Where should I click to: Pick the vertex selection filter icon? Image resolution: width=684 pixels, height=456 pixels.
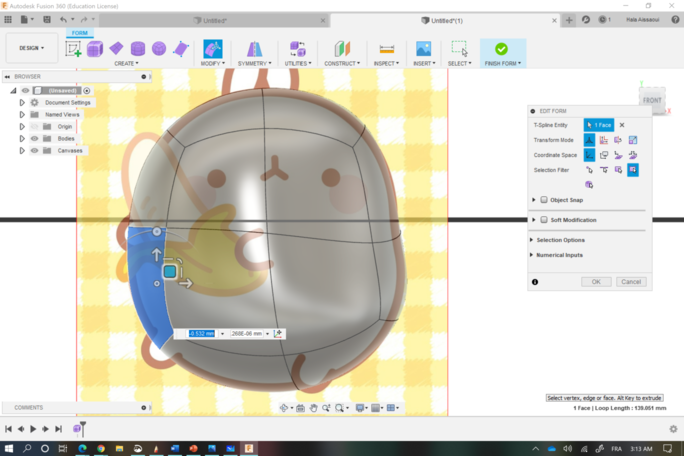(589, 170)
